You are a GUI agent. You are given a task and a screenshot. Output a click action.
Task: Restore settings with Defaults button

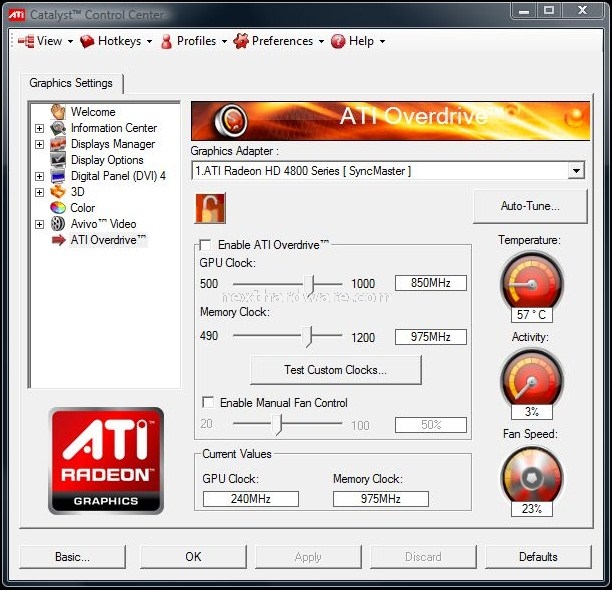tap(538, 556)
